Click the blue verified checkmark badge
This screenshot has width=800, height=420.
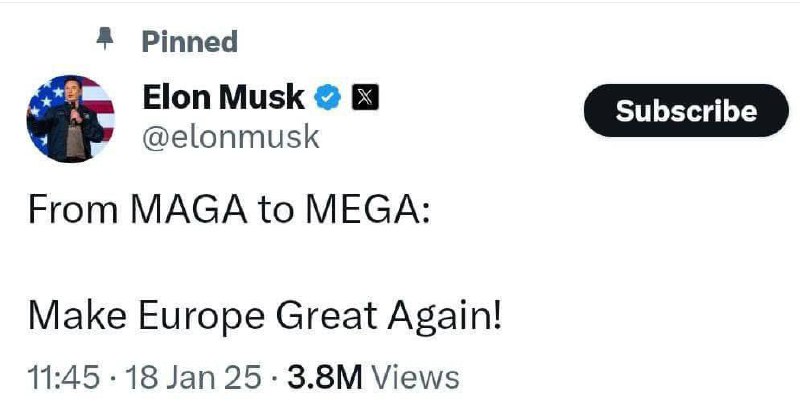pyautogui.click(x=327, y=97)
